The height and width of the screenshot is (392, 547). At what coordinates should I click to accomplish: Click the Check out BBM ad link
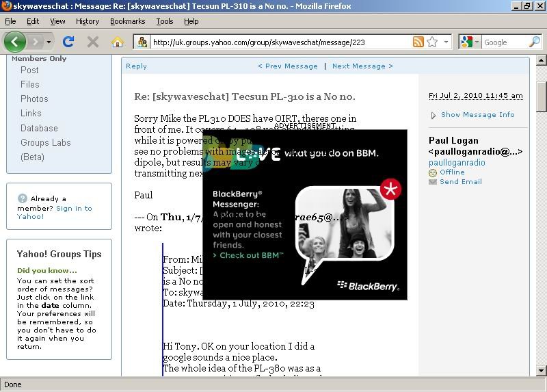[249, 255]
